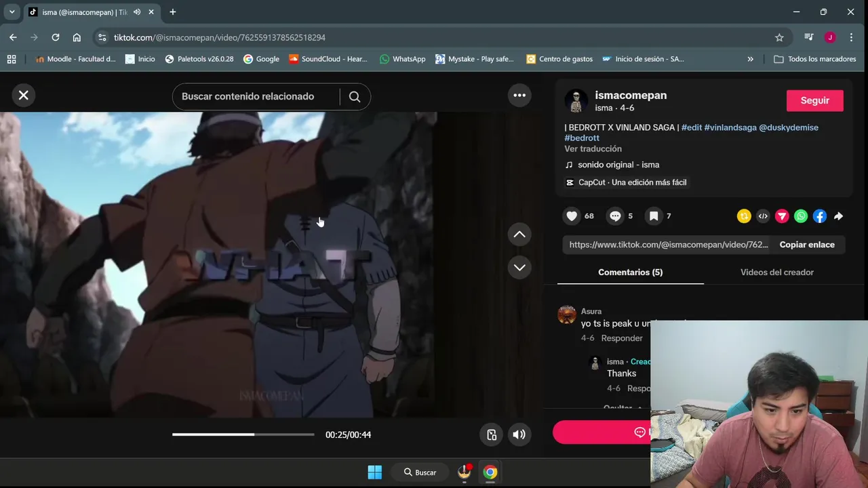Like the video with heart icon
The height and width of the screenshot is (488, 868).
coord(572,216)
